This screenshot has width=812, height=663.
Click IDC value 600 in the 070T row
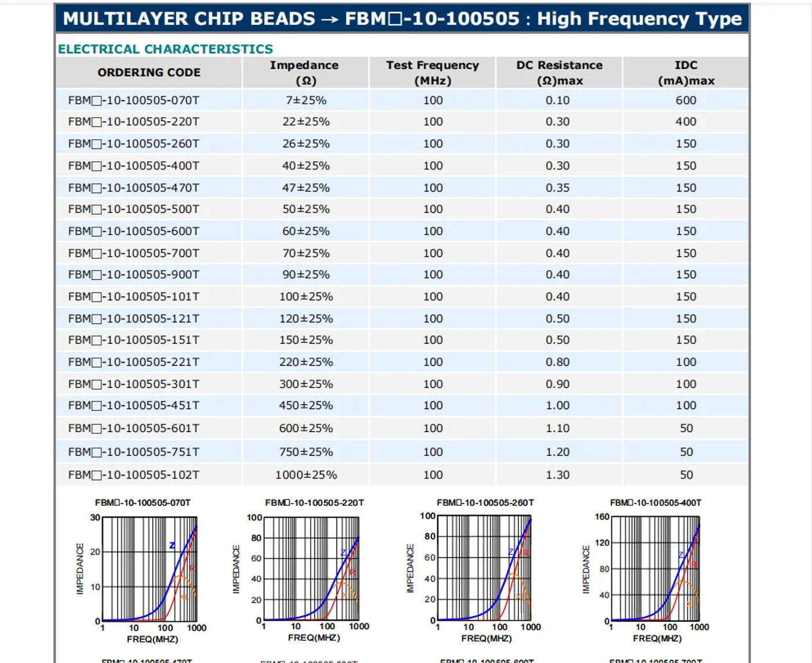click(686, 100)
